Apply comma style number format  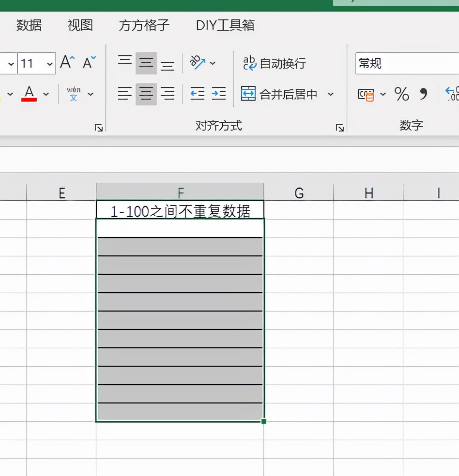pos(422,95)
